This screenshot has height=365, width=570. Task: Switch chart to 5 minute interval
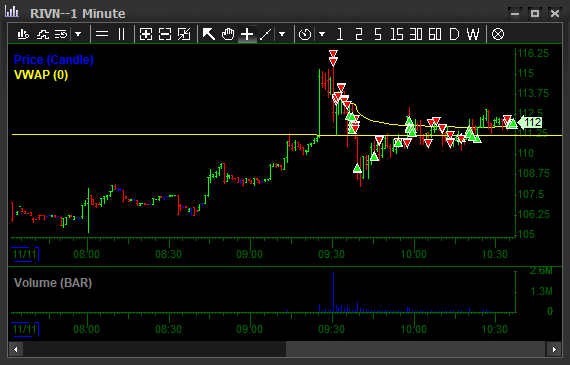(x=378, y=35)
